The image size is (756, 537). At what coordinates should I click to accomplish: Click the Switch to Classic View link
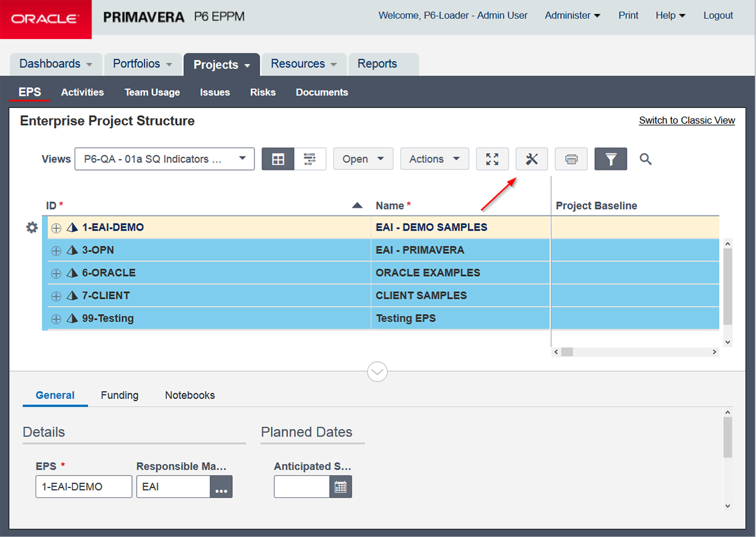click(x=687, y=120)
